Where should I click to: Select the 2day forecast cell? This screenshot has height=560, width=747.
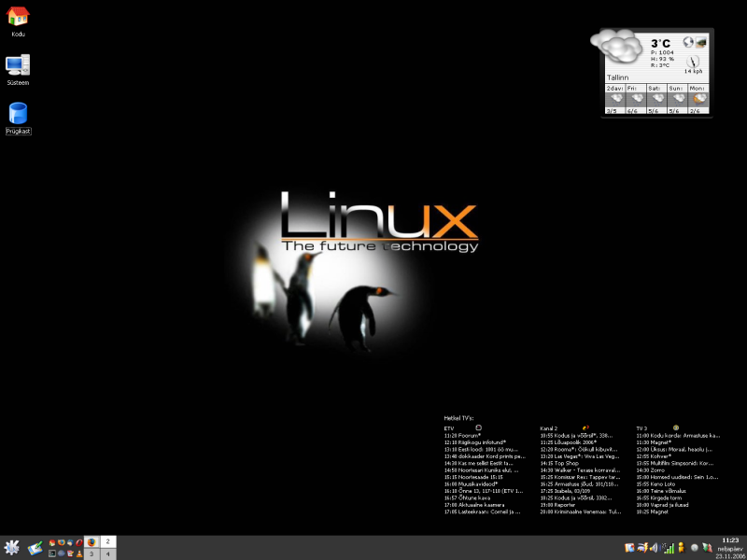pyautogui.click(x=615, y=99)
